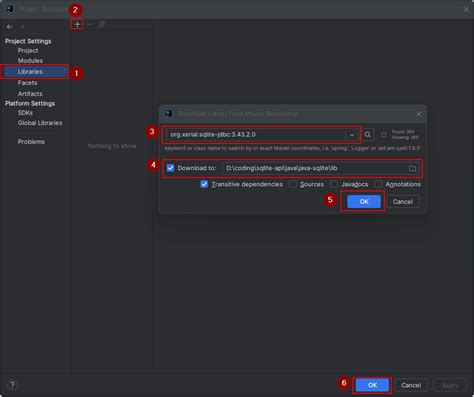Select Artifacts in Project Settings
474x397 pixels.
point(30,94)
